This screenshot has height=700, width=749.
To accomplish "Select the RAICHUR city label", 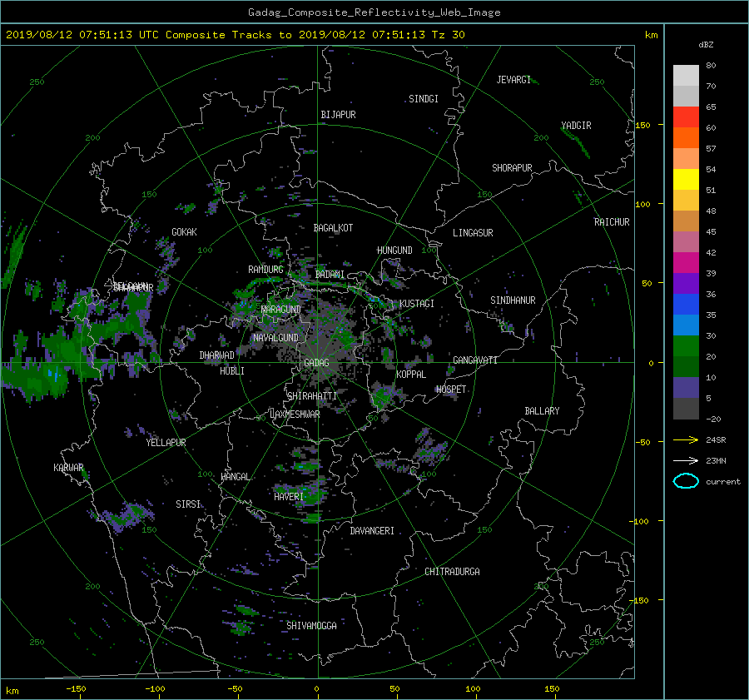I will 612,222.
